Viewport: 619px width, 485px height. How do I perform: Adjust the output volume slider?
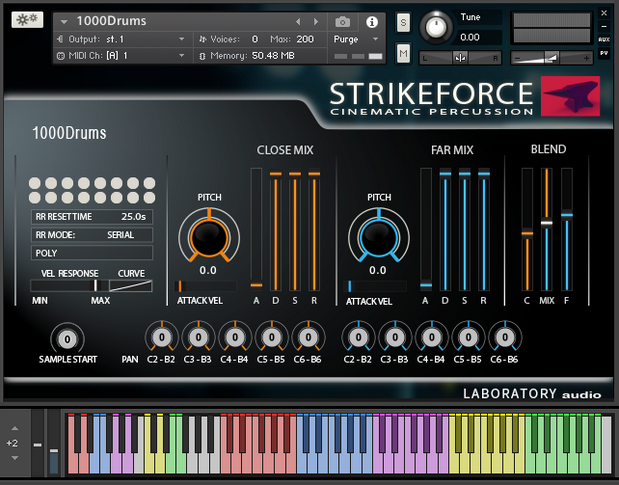coord(551,58)
